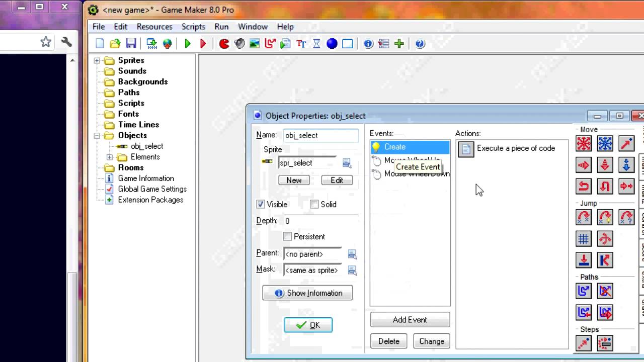
Task: Select the Reverse Vertical Direction action icon
Action: pos(605,187)
